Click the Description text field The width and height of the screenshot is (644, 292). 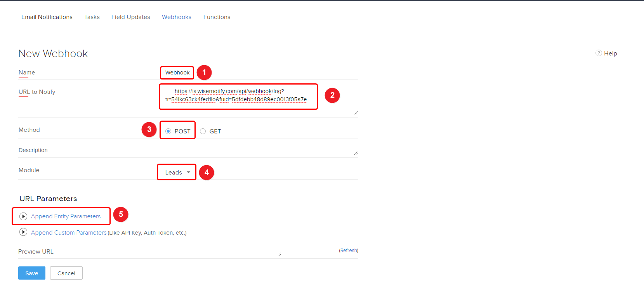point(256,150)
